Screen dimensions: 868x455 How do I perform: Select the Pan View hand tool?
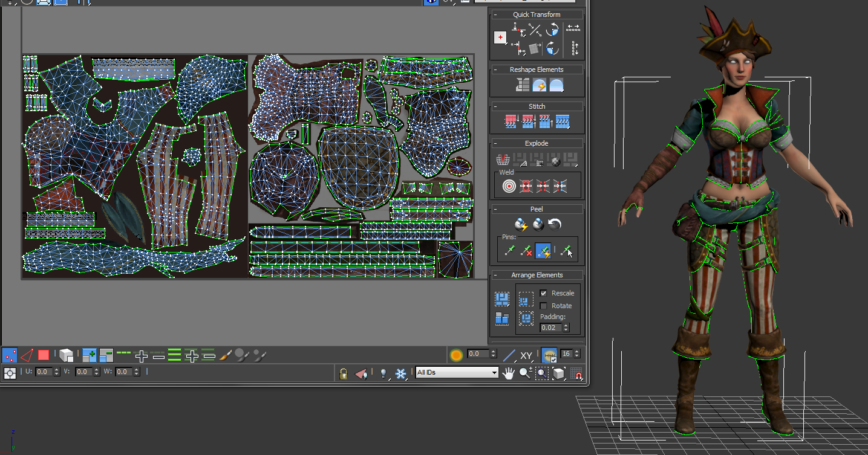click(x=508, y=373)
